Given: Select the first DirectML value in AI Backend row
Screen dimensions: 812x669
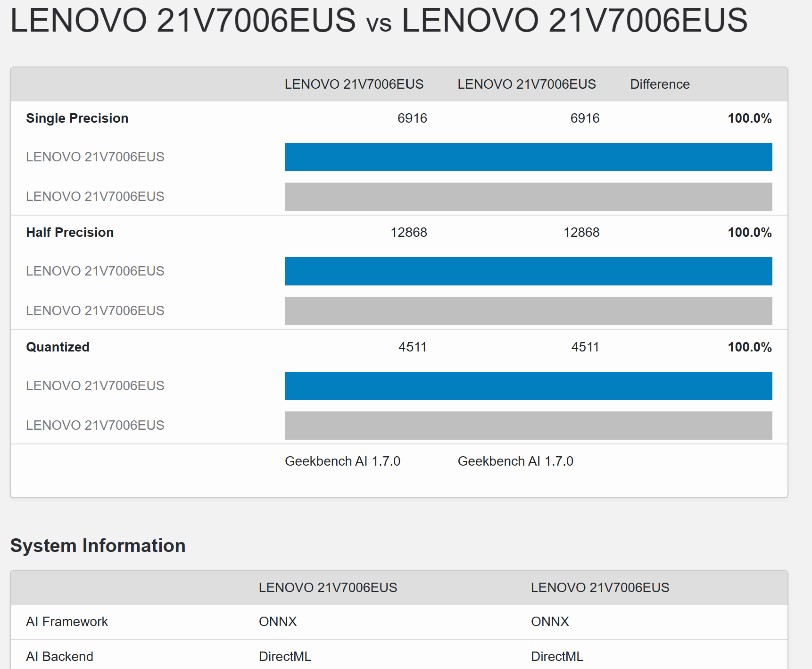Looking at the screenshot, I should (x=285, y=656).
